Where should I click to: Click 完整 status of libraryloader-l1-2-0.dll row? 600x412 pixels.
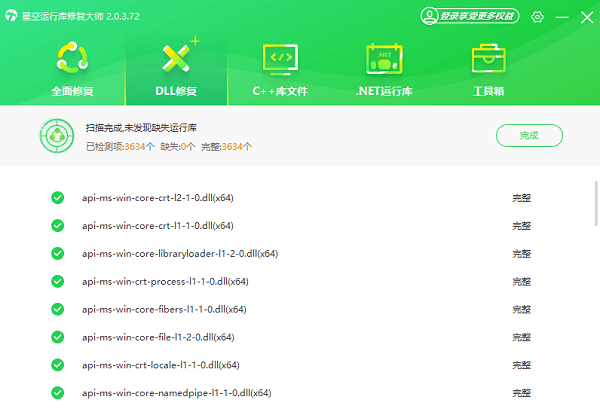pos(522,253)
